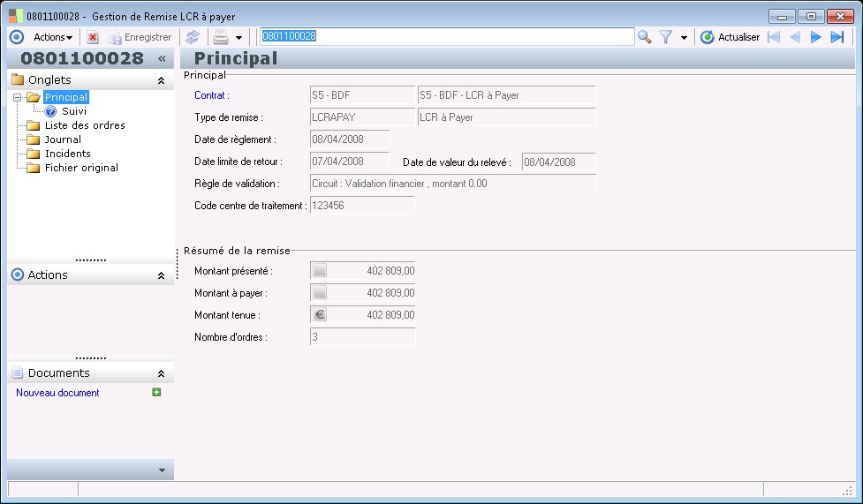Image resolution: width=863 pixels, height=504 pixels.
Task: Click the Règle de validation field
Action: [453, 183]
